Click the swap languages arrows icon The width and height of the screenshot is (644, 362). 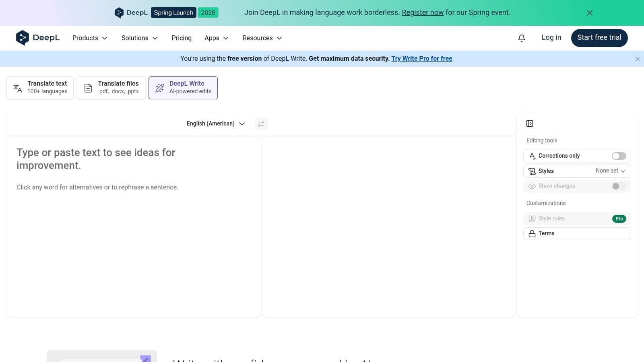(261, 124)
